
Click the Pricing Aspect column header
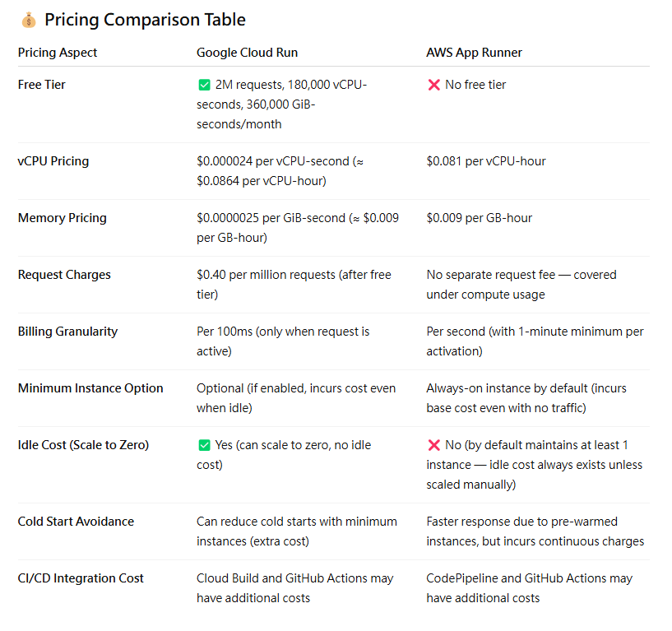(58, 53)
